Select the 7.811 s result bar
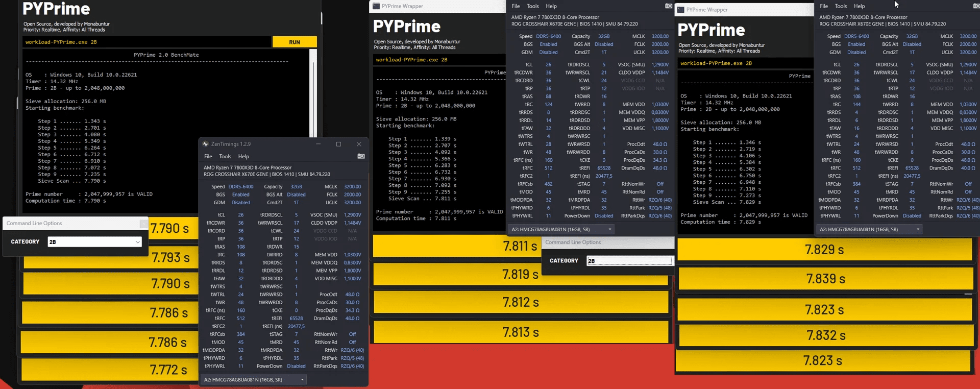The image size is (980, 389). pos(457,246)
